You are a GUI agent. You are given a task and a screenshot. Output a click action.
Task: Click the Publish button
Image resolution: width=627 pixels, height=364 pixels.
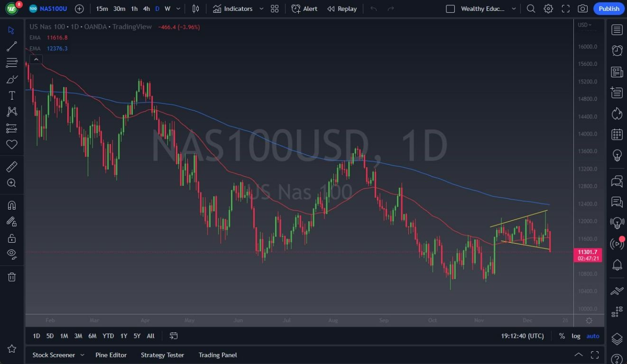point(609,9)
